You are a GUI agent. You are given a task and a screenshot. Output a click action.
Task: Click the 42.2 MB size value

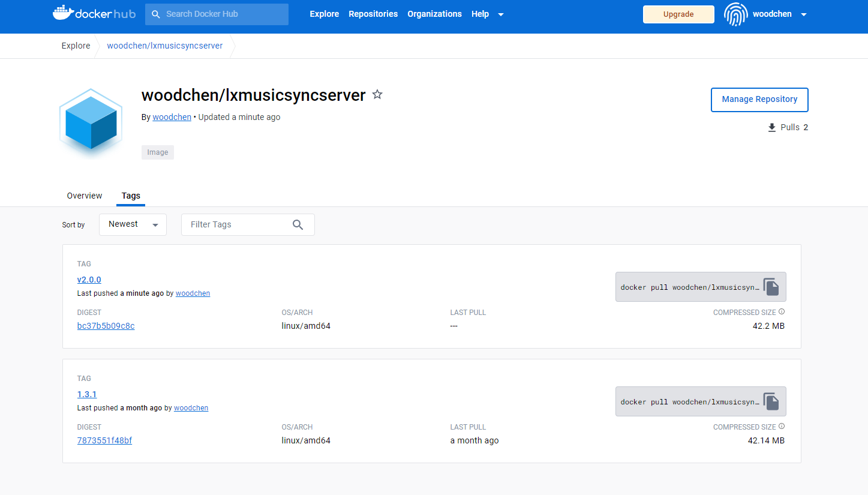[x=768, y=326]
